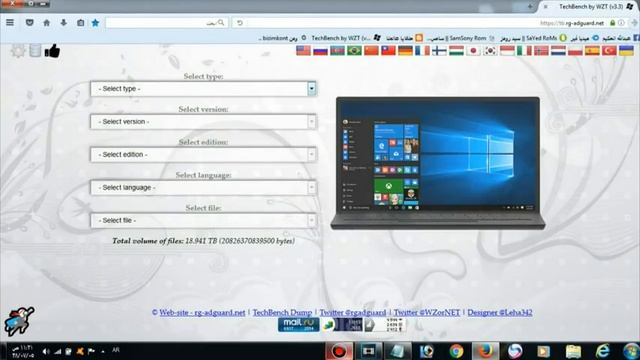Click the AR language indicator in tray
The image size is (640, 360).
click(116, 350)
